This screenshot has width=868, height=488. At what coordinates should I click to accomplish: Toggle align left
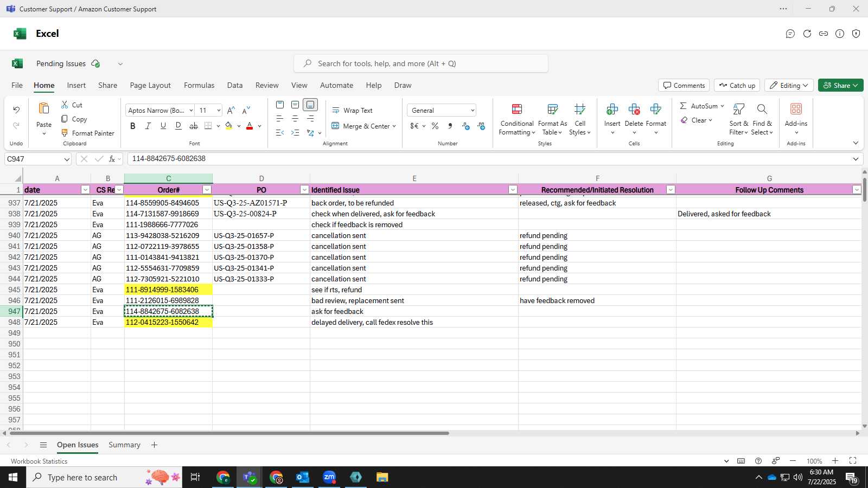(x=280, y=119)
